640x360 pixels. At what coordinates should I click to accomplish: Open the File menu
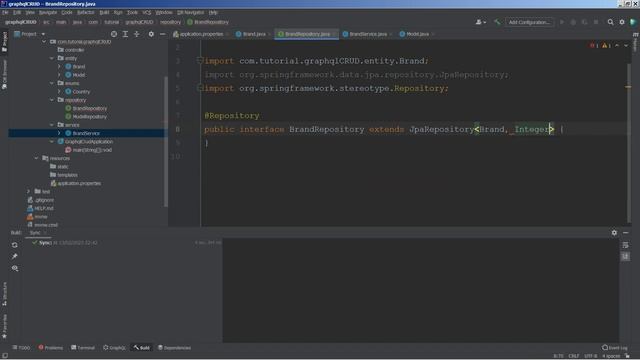[x=5, y=13]
